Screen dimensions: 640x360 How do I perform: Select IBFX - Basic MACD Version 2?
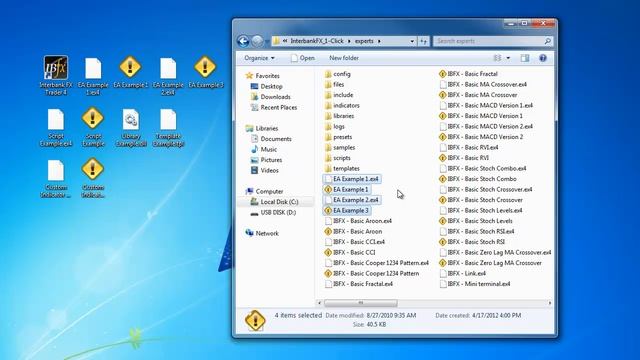481,137
